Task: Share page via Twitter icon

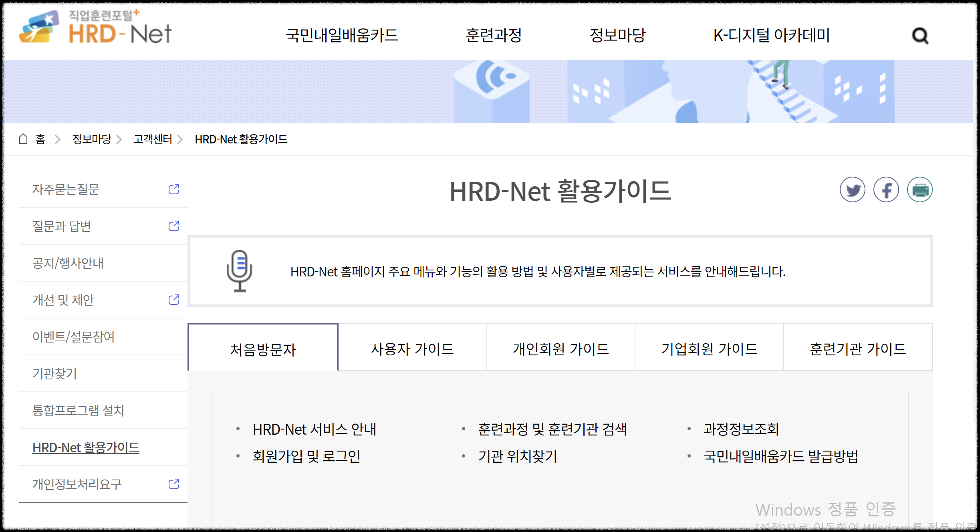Action: pyautogui.click(x=852, y=189)
